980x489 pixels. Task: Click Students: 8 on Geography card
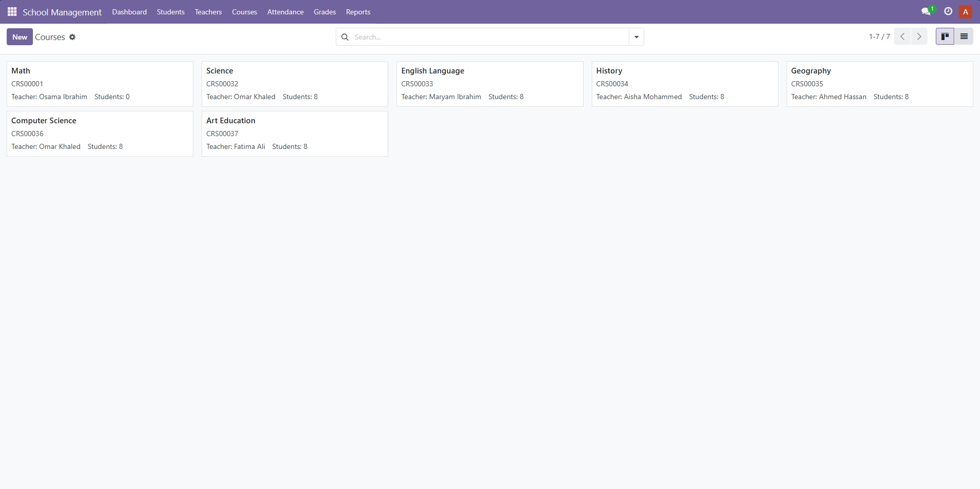click(891, 97)
